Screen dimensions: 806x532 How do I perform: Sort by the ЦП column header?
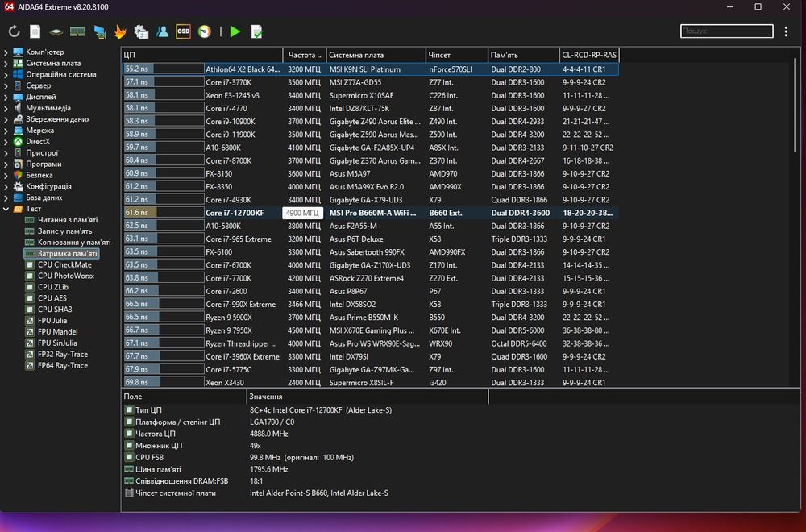tap(201, 55)
